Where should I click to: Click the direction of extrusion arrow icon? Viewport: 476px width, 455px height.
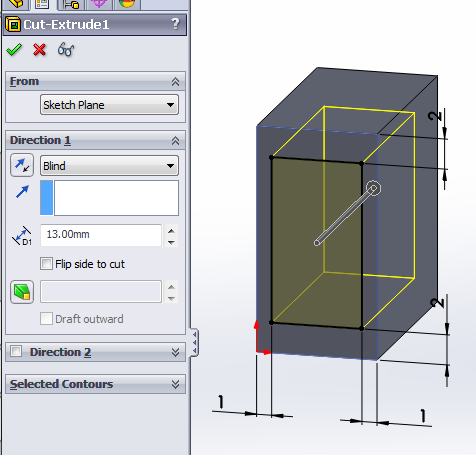coord(22,192)
